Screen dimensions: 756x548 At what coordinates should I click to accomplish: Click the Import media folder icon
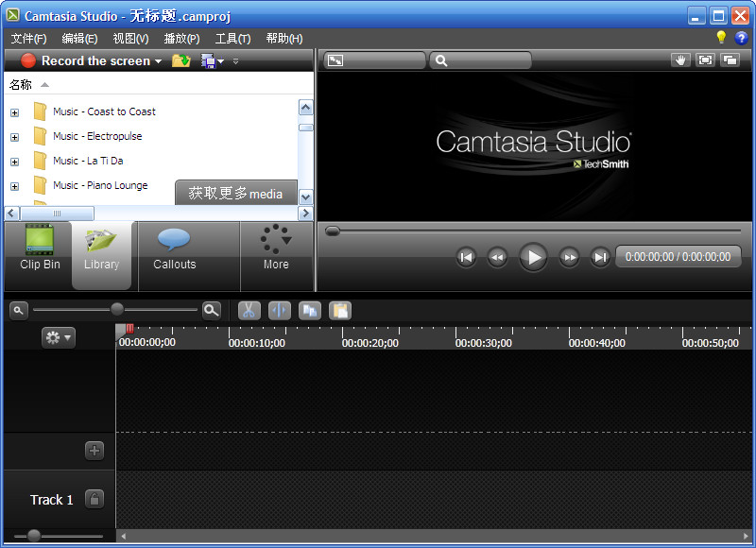pos(181,60)
